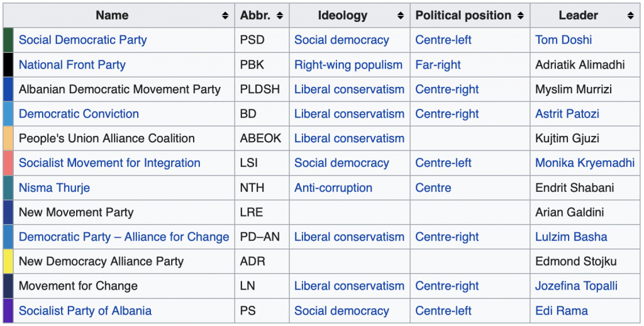Viewport: 644px width, 326px height.
Task: Click Nisma Thurje party link
Action: pos(54,188)
